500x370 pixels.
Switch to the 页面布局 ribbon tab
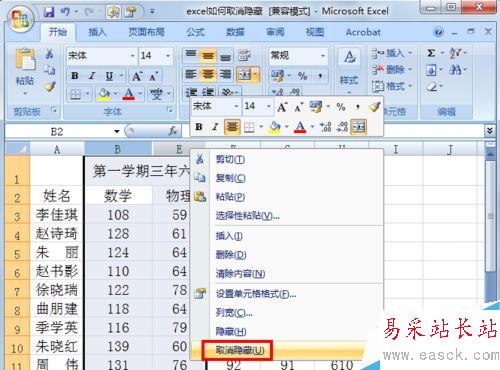tap(147, 32)
